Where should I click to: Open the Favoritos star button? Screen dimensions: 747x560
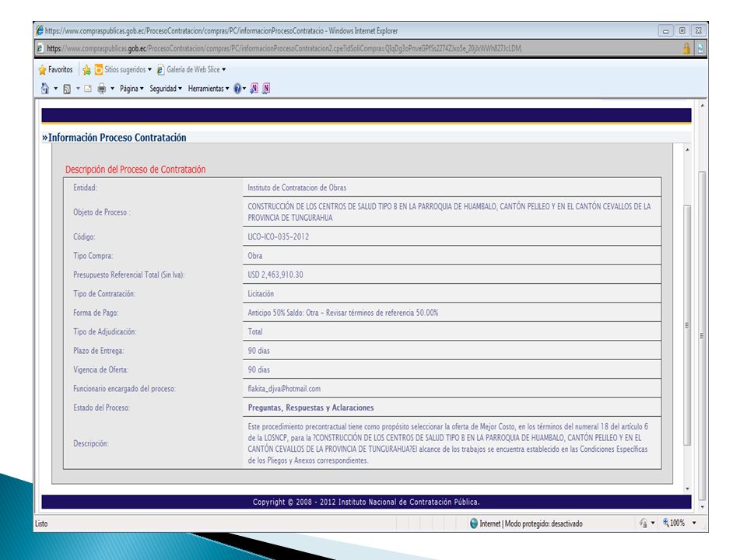pos(55,69)
